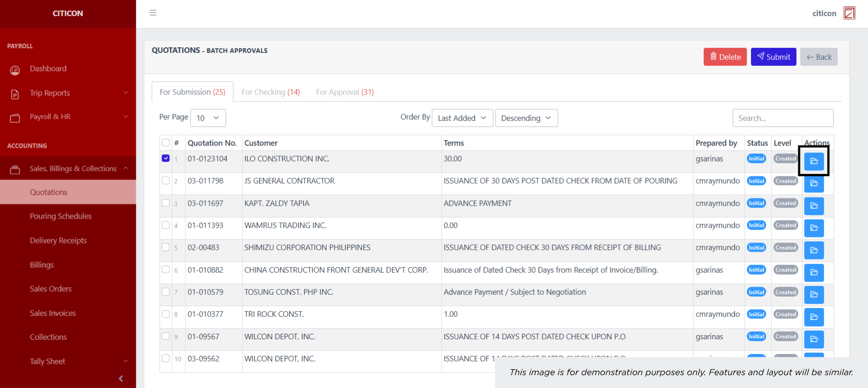Tick the checkbox for JS GENERAL CONTRACTOR
868x388 pixels.
(166, 180)
